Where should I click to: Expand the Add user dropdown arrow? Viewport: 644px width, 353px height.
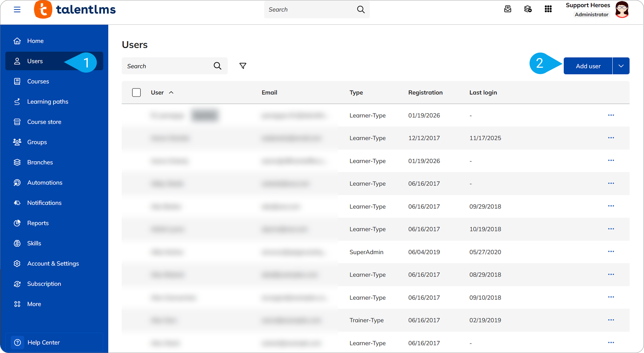pyautogui.click(x=621, y=66)
